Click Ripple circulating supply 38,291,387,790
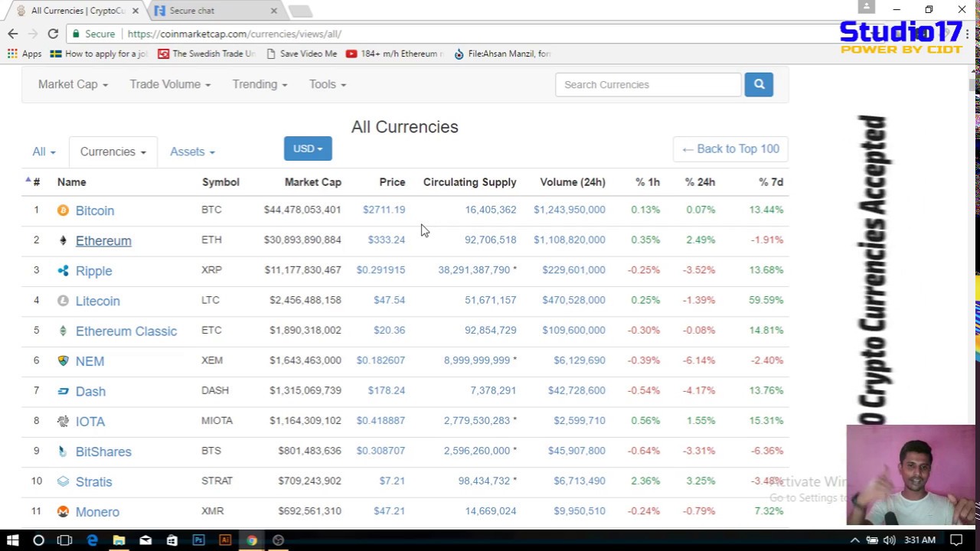Screen dimensions: 980x551 [474, 270]
